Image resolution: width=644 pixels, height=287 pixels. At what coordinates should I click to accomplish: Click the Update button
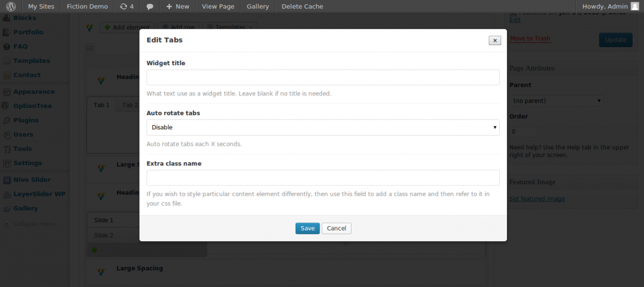(616, 40)
